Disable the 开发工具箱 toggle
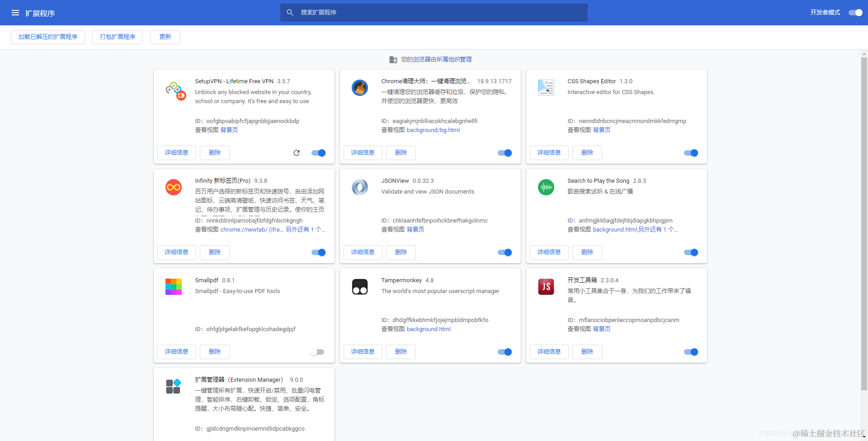Viewport: 868px width, 441px height. (x=691, y=352)
